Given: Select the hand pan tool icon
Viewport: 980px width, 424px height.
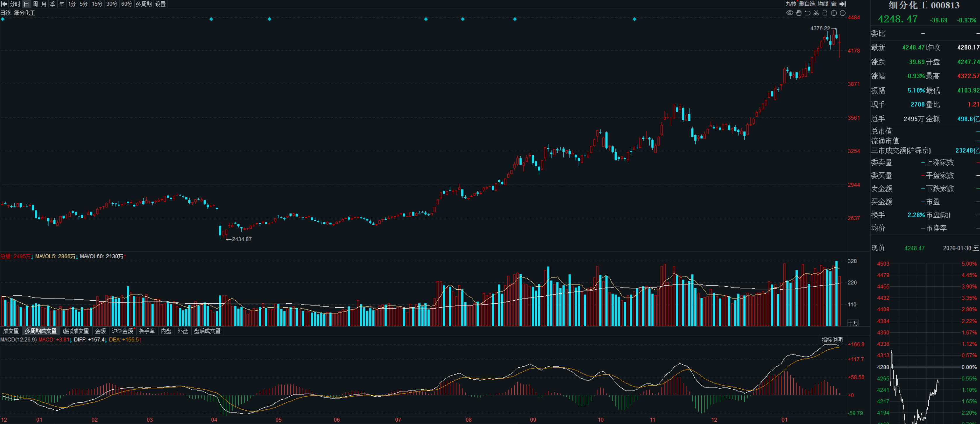Looking at the screenshot, I should pos(799,13).
